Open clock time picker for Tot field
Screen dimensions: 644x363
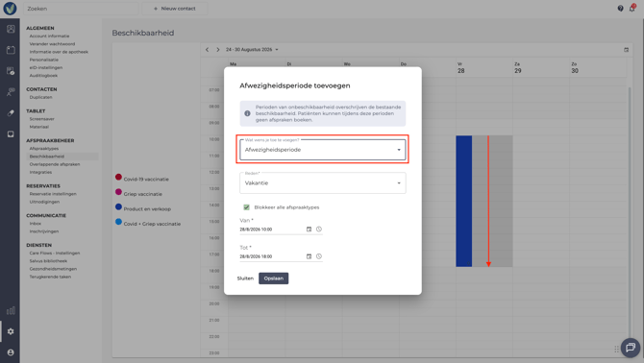pyautogui.click(x=319, y=256)
